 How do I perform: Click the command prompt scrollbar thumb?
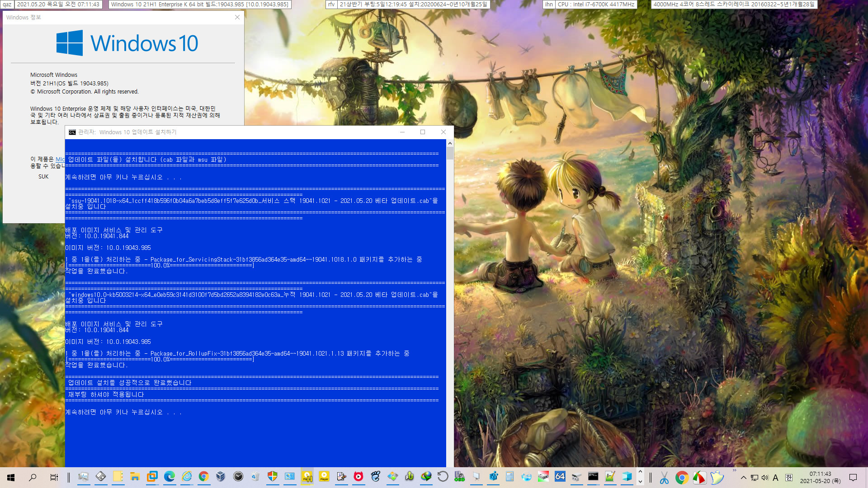click(450, 153)
